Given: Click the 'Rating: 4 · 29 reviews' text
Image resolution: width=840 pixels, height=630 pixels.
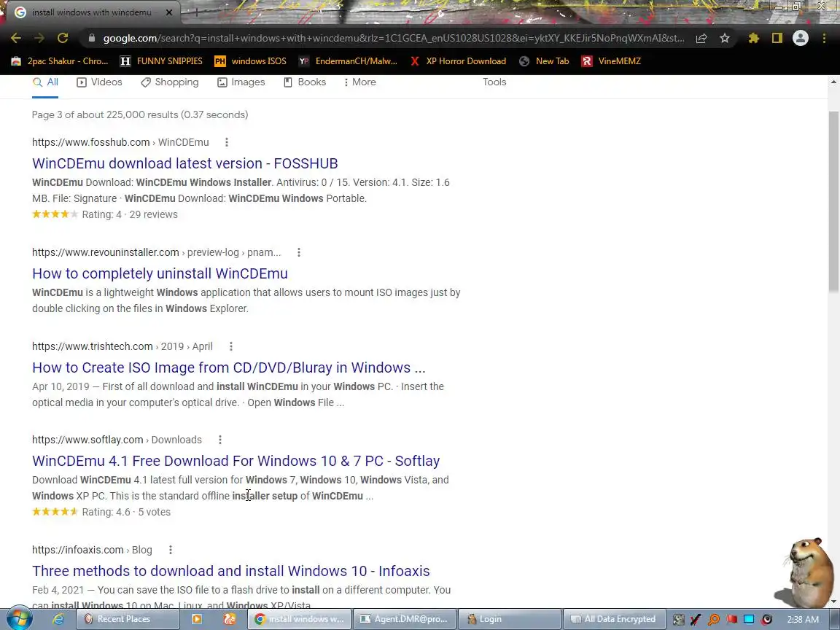Looking at the screenshot, I should [x=130, y=214].
